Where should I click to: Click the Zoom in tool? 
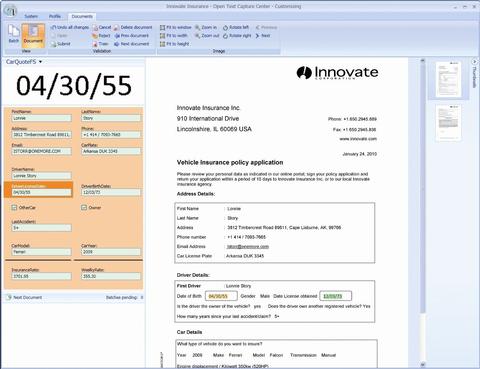[206, 27]
